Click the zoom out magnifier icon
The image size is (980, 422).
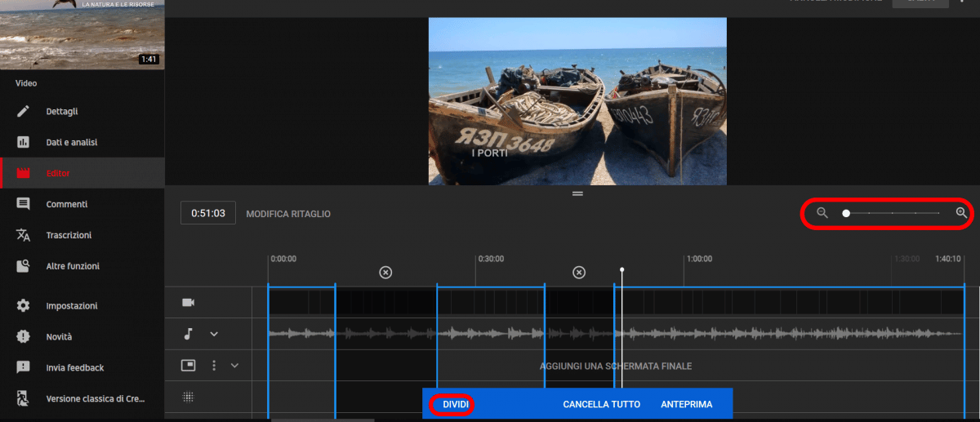pyautogui.click(x=822, y=213)
